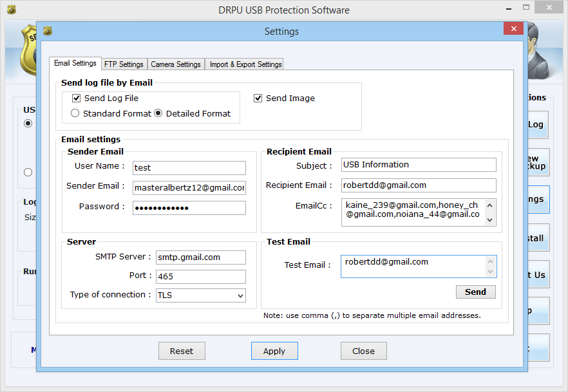Click the Close button
Screen dimensions: 568x392
[364, 351]
